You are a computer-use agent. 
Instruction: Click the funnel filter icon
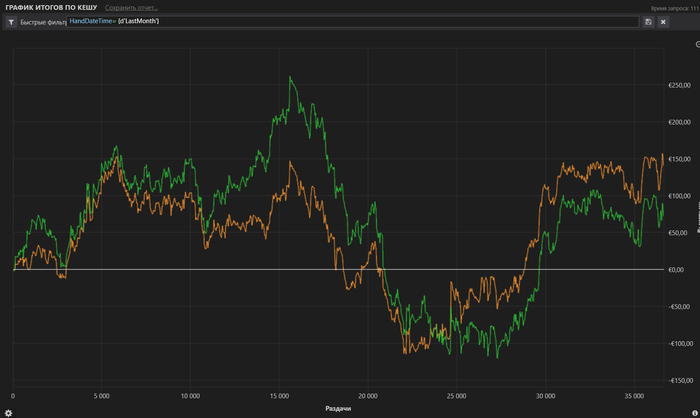click(x=11, y=22)
